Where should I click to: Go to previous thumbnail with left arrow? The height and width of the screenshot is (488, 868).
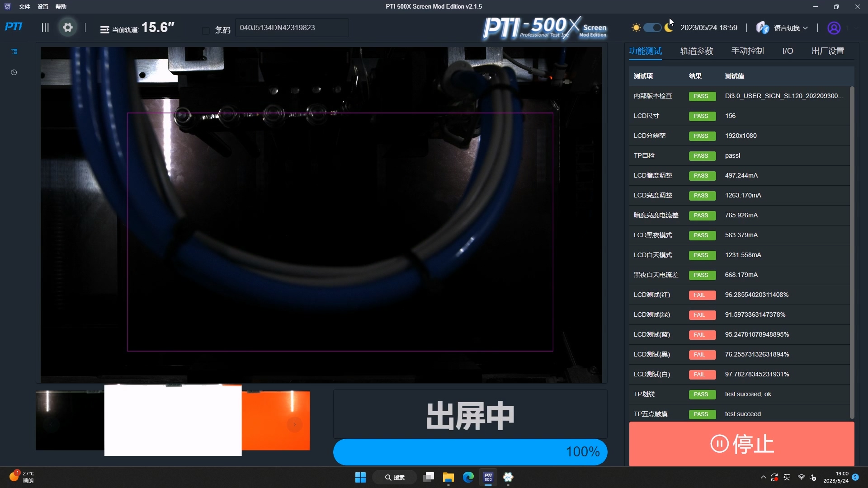(x=51, y=424)
